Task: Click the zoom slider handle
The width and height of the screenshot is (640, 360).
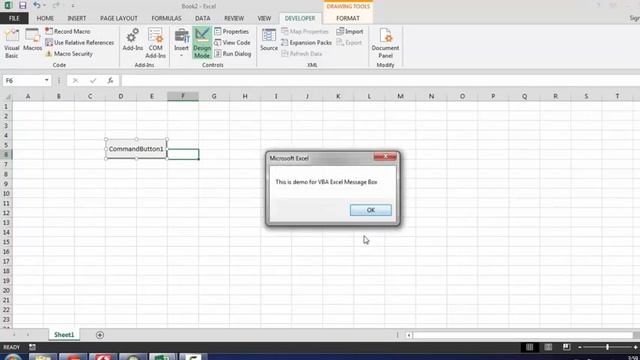Action: point(607,347)
